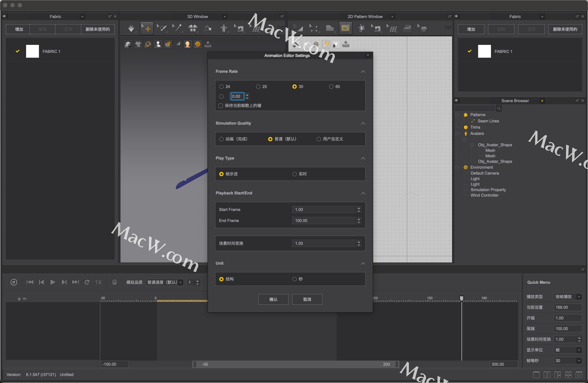The image size is (588, 383).
Task: Jump to the first frame of animation
Action: click(30, 282)
